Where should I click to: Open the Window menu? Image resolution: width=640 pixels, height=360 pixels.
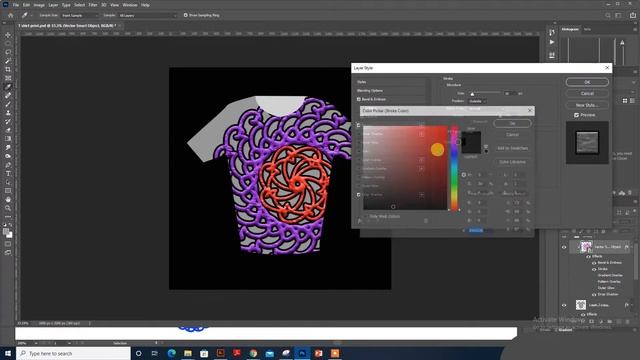point(130,5)
